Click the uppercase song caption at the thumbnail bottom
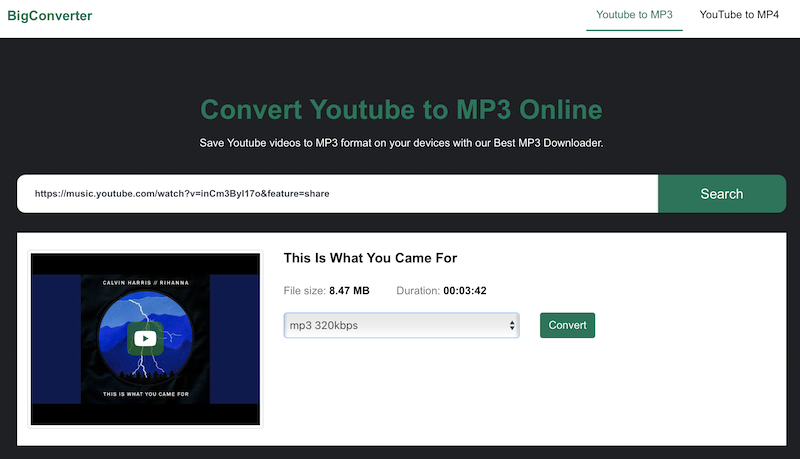 tap(146, 395)
